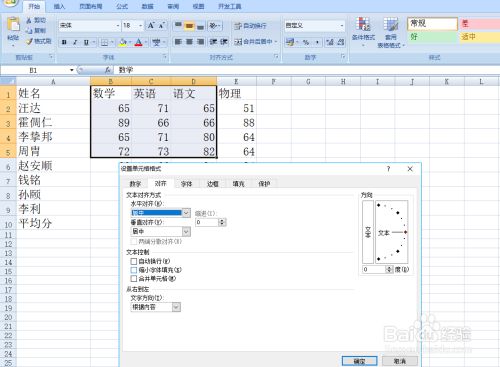Open the Protection tab in Format Cells dialog
Viewport: 500px width, 367px height.
264,184
